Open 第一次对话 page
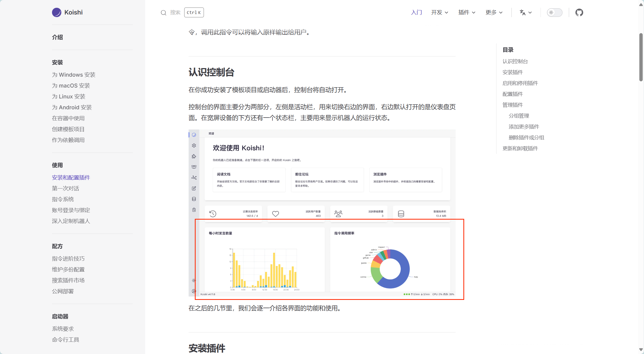Image resolution: width=644 pixels, height=354 pixels. point(65,189)
